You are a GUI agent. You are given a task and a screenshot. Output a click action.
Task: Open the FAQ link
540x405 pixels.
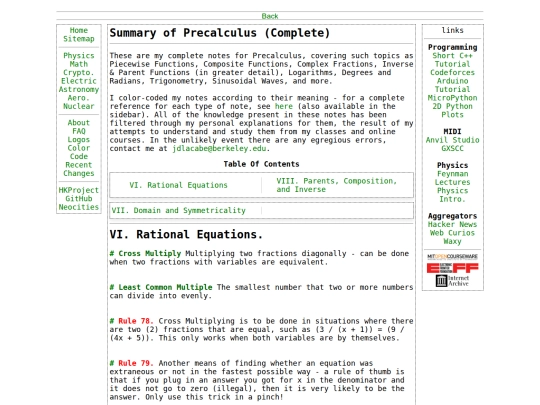tap(79, 131)
